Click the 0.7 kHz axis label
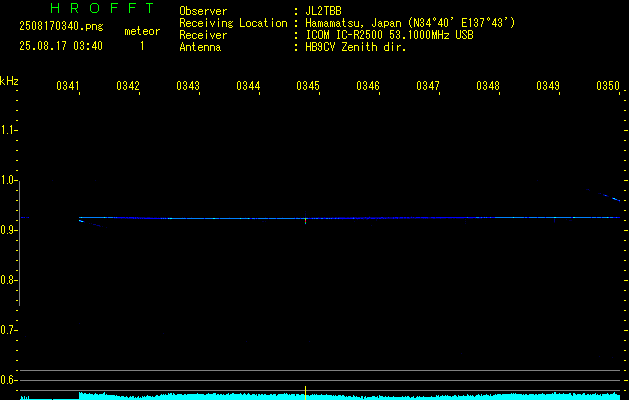This screenshot has height=400, width=629. 8,330
